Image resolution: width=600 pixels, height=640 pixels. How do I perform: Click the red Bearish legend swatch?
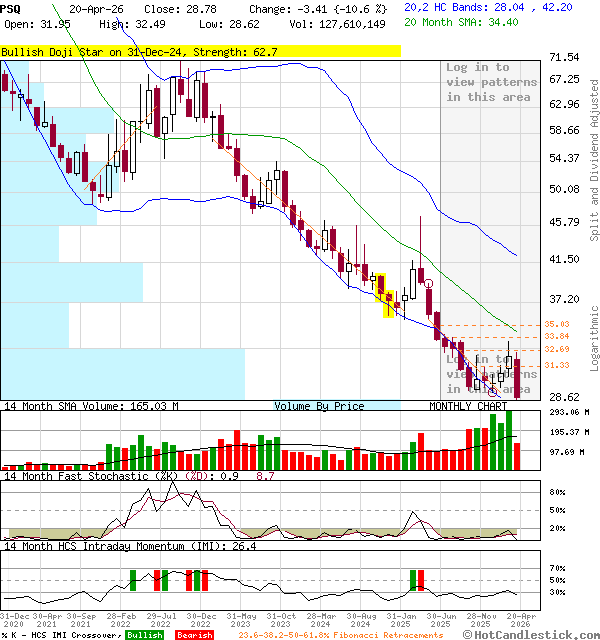[194, 634]
